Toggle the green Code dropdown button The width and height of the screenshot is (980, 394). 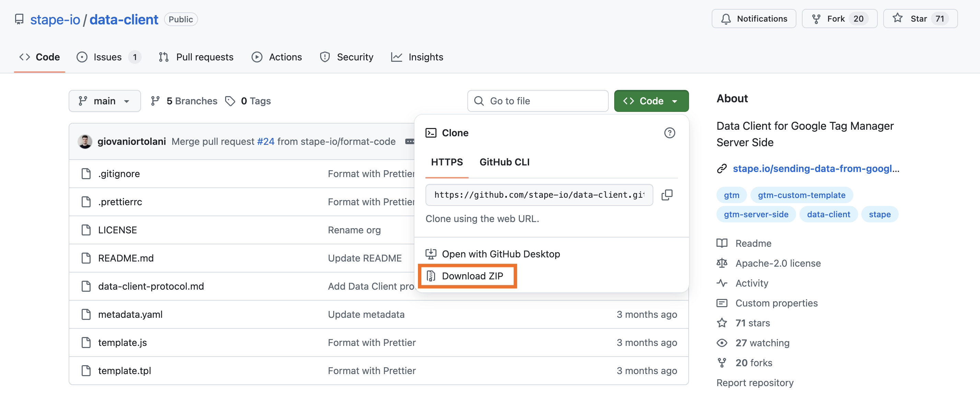click(x=651, y=101)
